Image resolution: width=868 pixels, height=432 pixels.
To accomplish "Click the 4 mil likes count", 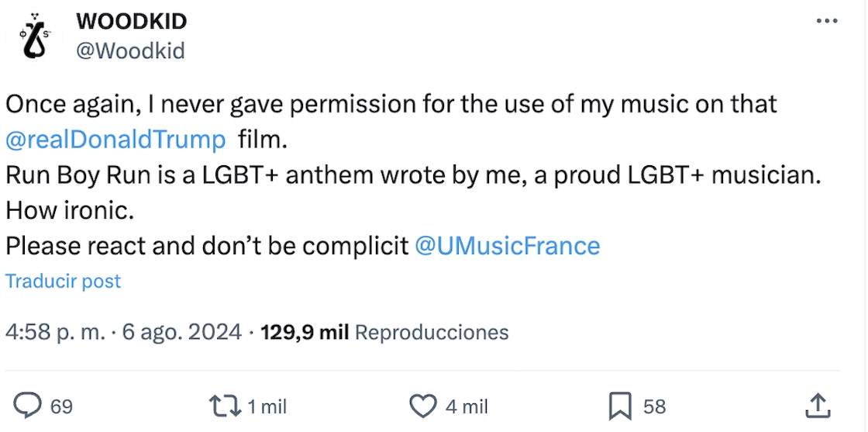I will click(x=466, y=406).
